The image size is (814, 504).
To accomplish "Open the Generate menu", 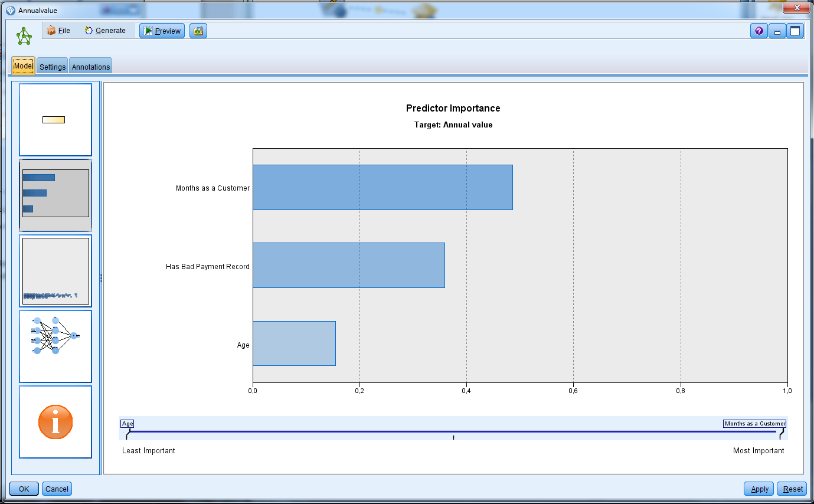I will click(105, 31).
